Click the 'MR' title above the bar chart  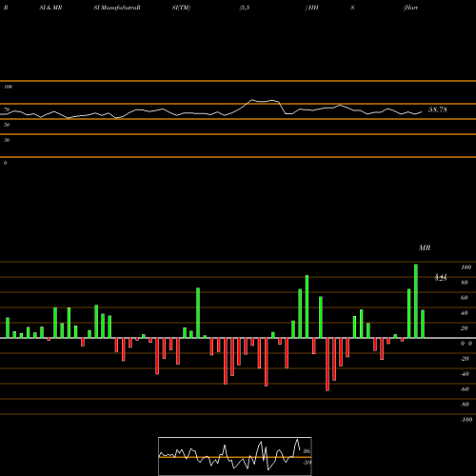point(425,248)
